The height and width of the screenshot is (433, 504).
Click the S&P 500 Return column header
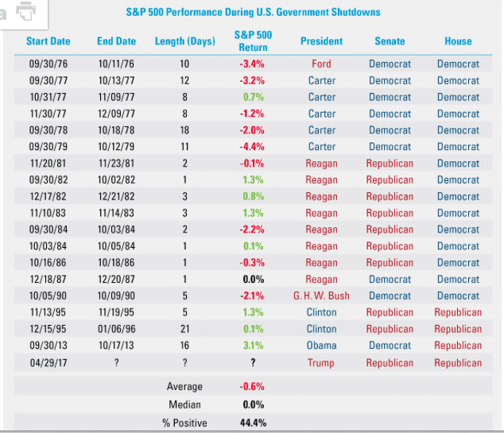253,41
